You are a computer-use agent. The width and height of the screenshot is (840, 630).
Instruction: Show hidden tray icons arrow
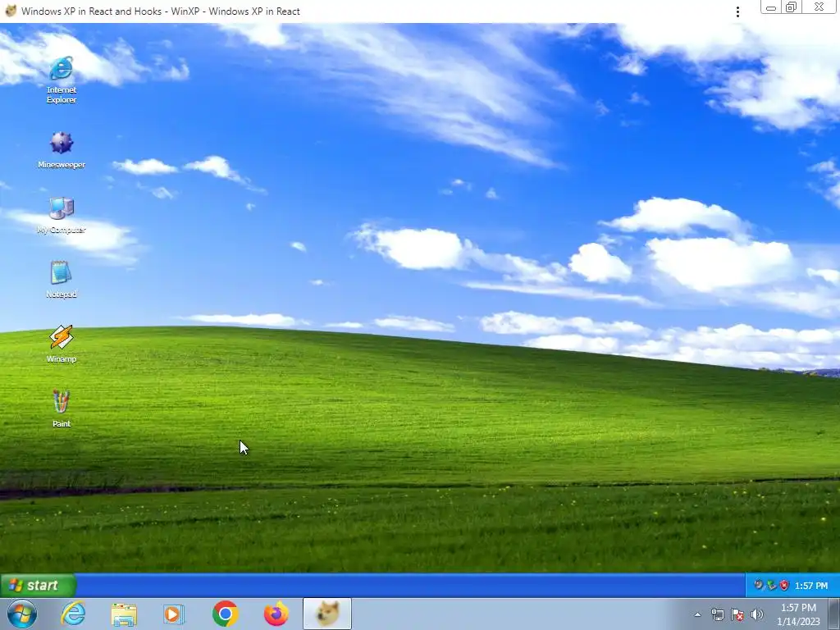click(x=697, y=614)
